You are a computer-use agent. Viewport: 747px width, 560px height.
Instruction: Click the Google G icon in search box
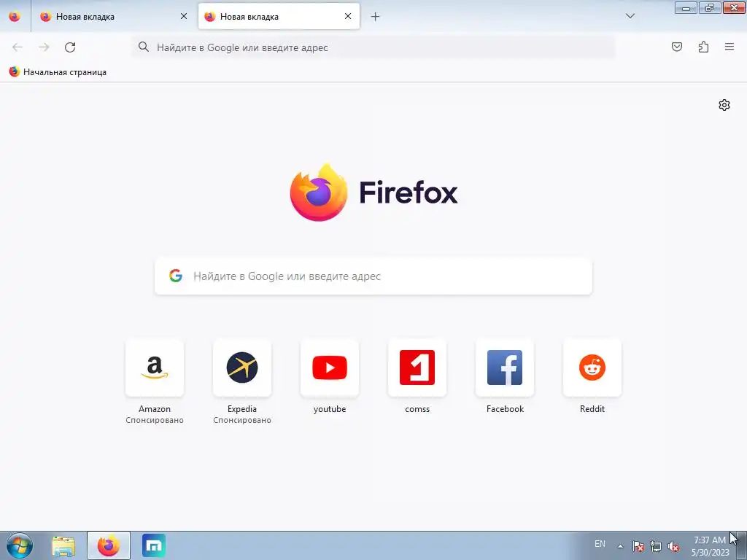176,276
